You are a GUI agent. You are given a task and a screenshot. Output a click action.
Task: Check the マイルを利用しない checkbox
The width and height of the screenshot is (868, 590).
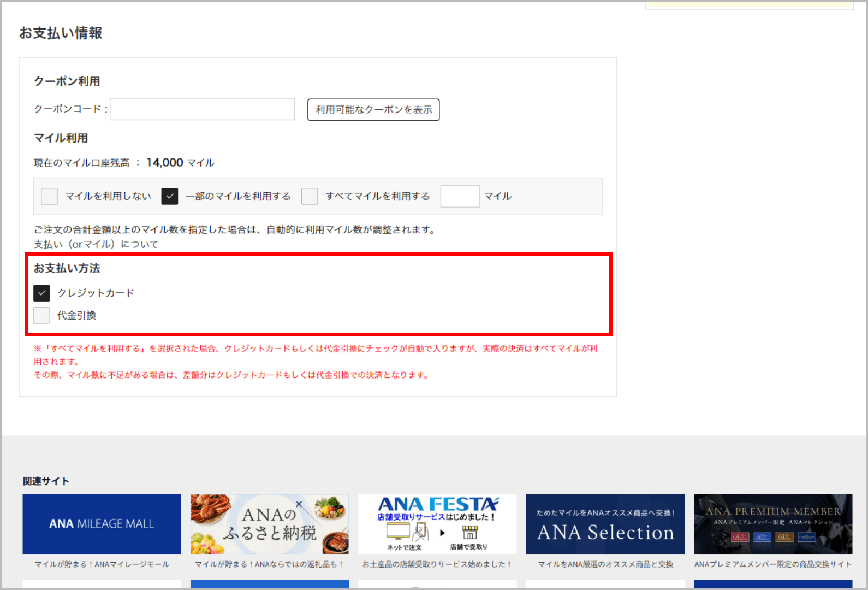(49, 196)
